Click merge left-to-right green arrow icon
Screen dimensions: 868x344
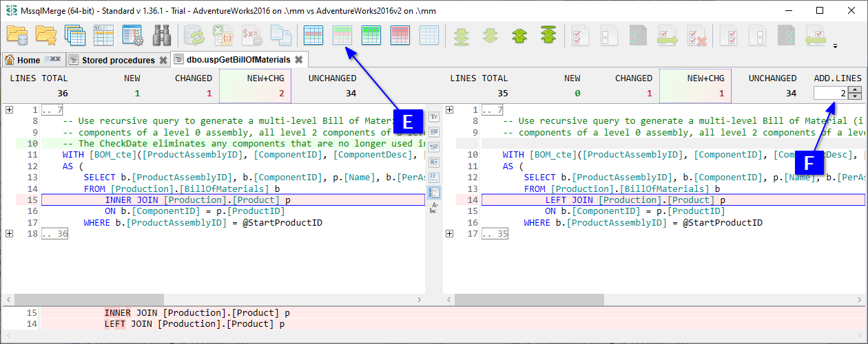pyautogui.click(x=668, y=35)
